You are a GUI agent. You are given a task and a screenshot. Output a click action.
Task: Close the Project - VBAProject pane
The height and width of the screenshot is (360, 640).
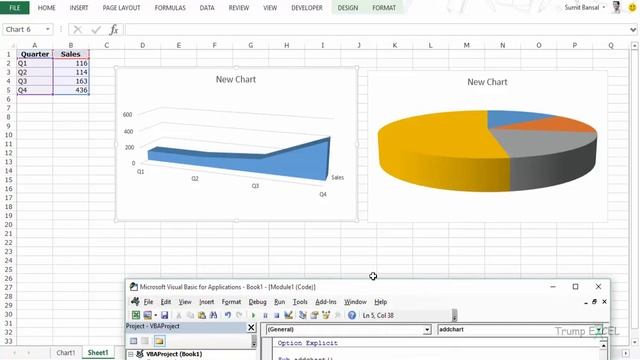251,327
